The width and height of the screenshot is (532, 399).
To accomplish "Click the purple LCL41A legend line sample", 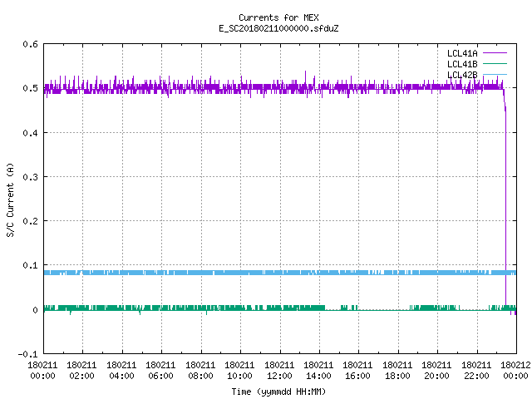I will [x=495, y=53].
